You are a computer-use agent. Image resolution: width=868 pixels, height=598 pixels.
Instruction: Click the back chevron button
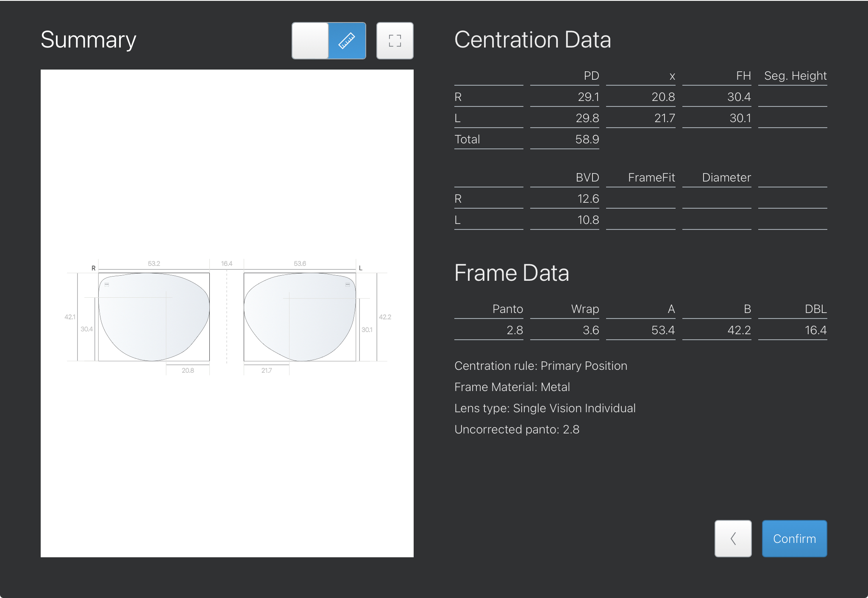[x=733, y=538]
